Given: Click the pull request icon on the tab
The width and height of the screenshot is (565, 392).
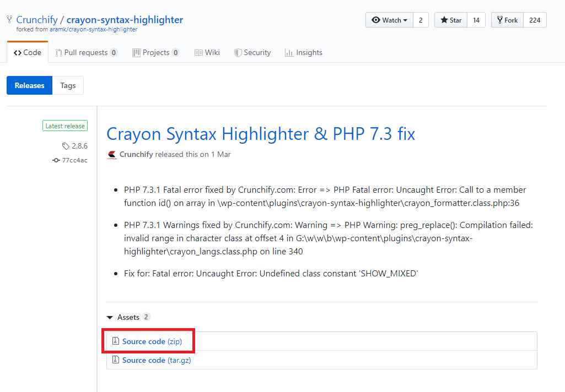Looking at the screenshot, I should coord(59,53).
